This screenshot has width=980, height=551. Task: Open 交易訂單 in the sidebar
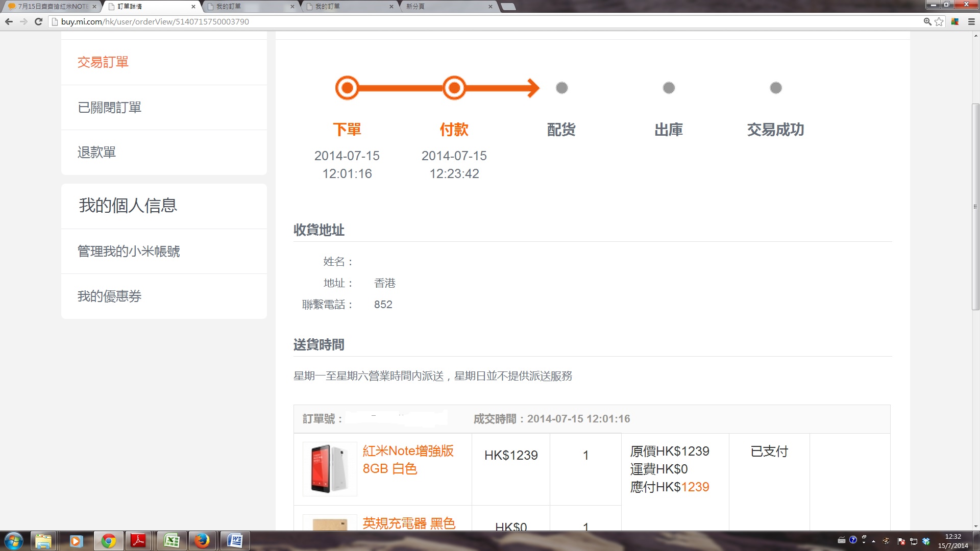click(x=103, y=62)
